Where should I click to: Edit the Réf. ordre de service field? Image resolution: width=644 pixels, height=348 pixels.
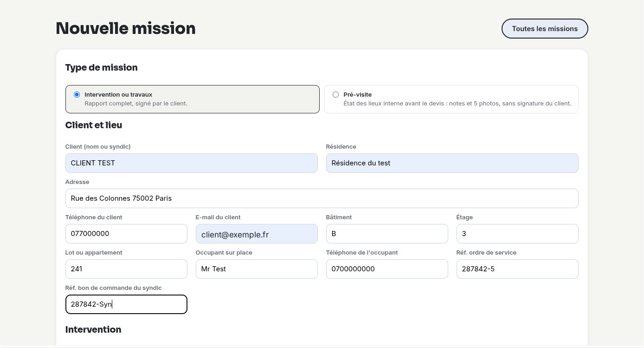coord(517,269)
